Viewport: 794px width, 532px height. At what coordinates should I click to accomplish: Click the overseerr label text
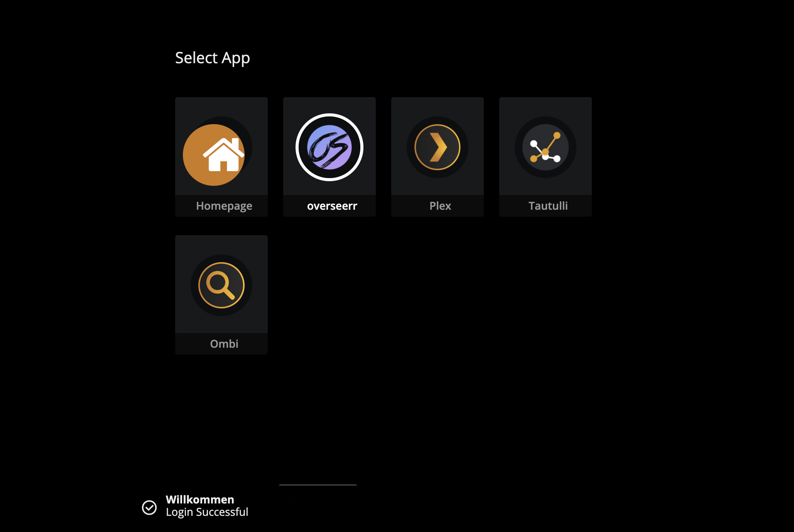point(332,206)
